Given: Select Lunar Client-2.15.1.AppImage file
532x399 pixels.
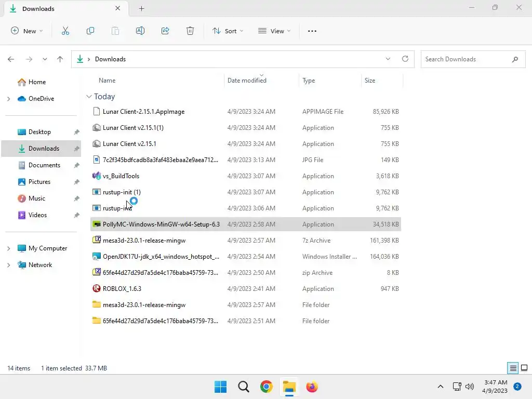Looking at the screenshot, I should tap(246, 111).
